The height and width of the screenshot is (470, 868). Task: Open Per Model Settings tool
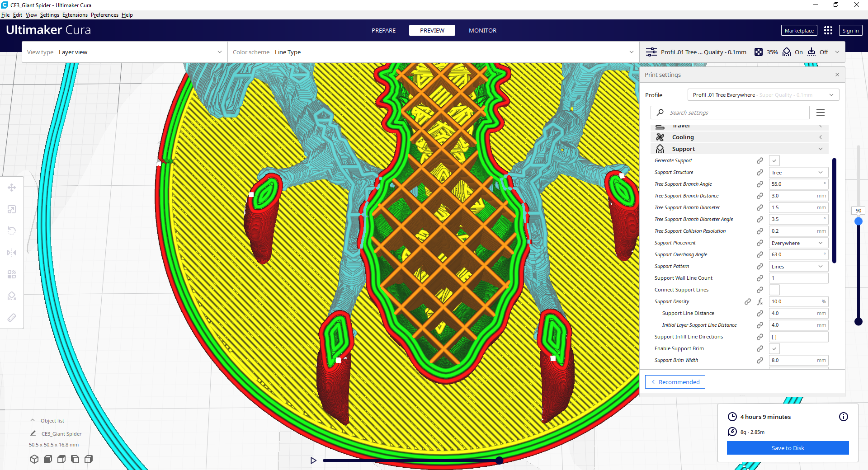(12, 274)
